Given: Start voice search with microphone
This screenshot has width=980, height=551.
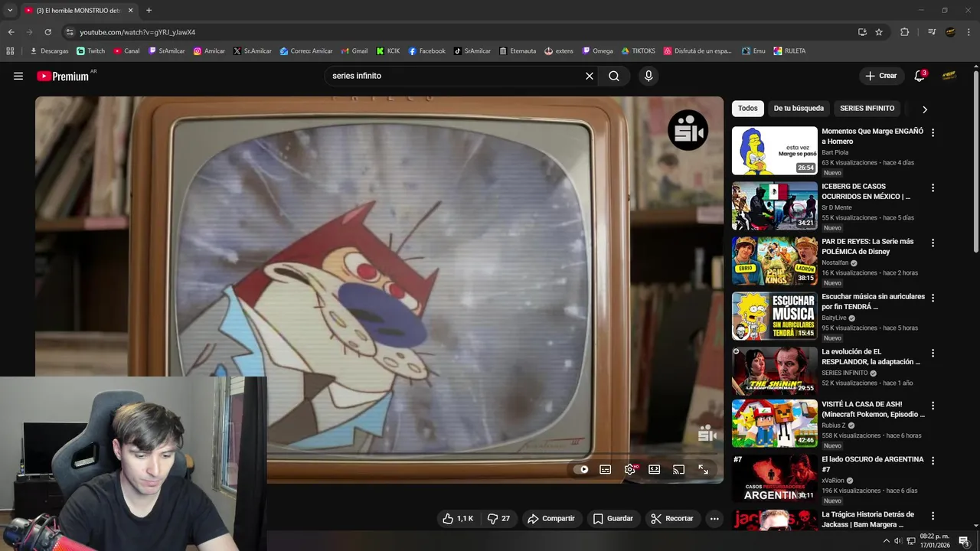Looking at the screenshot, I should [648, 76].
